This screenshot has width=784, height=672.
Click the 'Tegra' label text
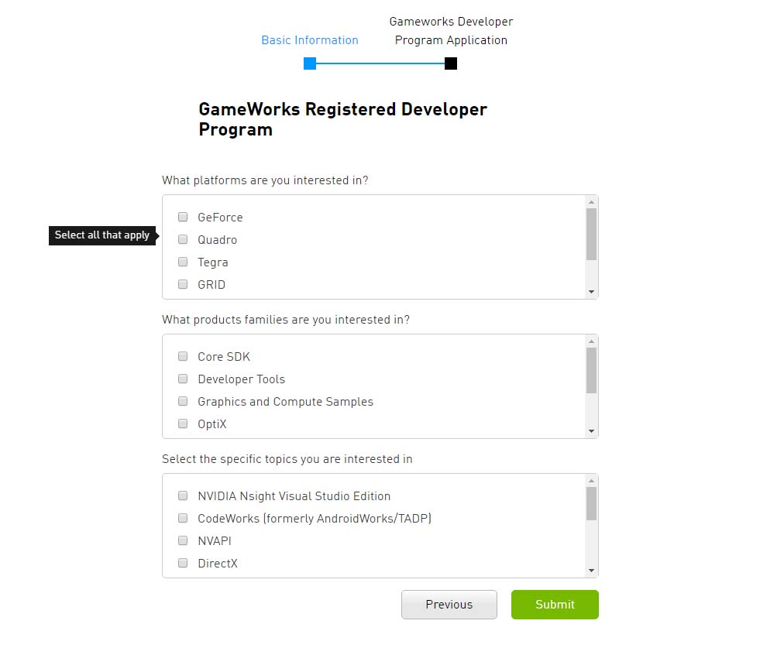(213, 262)
